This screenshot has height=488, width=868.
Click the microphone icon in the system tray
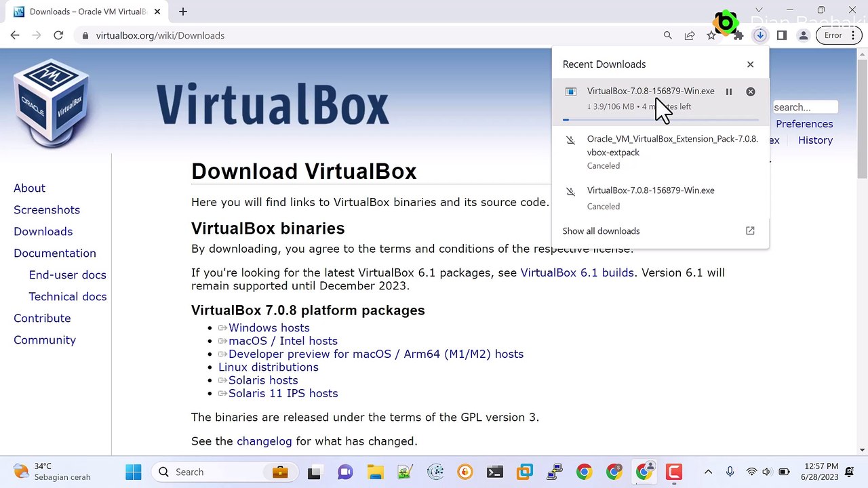coord(730,472)
